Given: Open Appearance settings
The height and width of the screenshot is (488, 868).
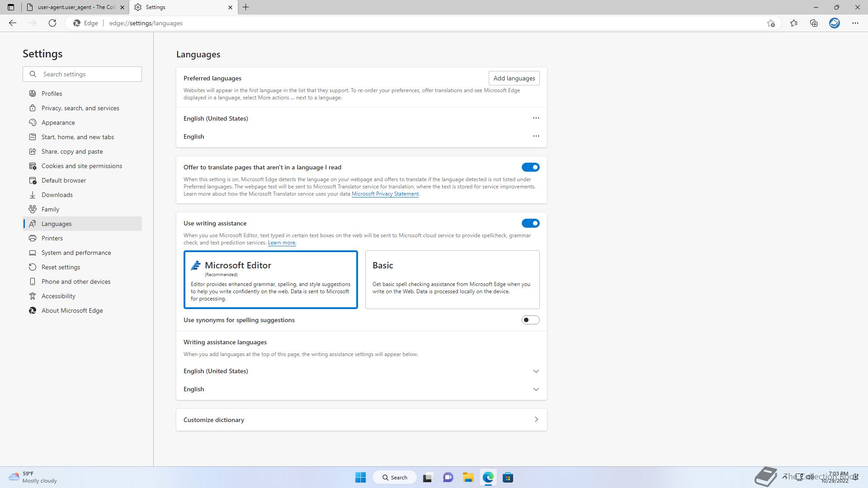Looking at the screenshot, I should (x=82, y=122).
